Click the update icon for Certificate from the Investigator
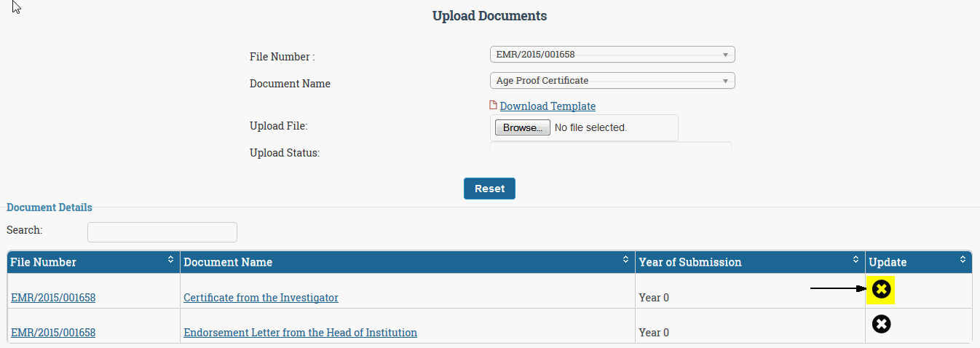Image resolution: width=980 pixels, height=348 pixels. pos(881,290)
